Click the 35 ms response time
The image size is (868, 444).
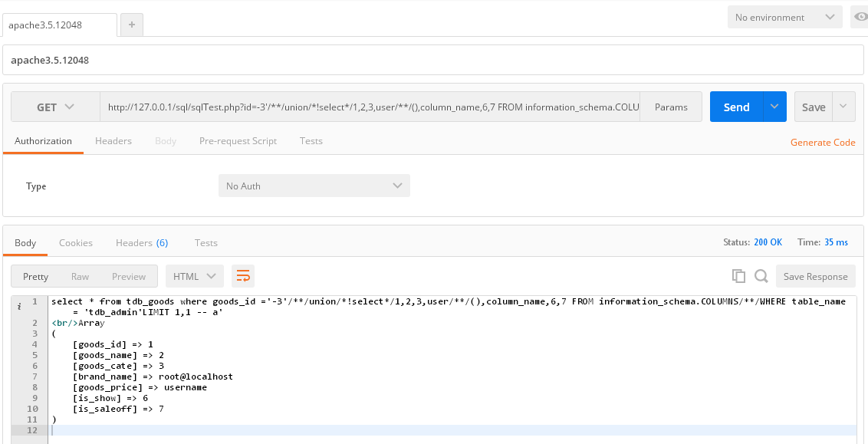tap(836, 242)
